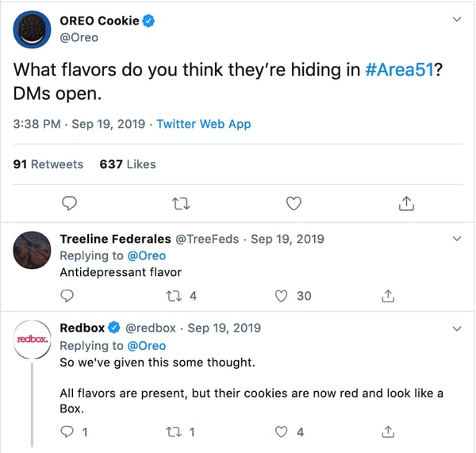Reply to Redbox's tweet
This screenshot has height=453, width=476.
[67, 432]
